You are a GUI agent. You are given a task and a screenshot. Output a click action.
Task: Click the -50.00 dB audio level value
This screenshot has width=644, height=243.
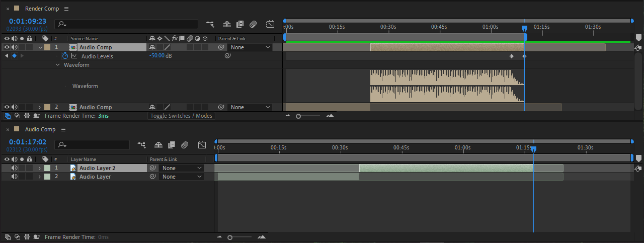click(x=157, y=56)
